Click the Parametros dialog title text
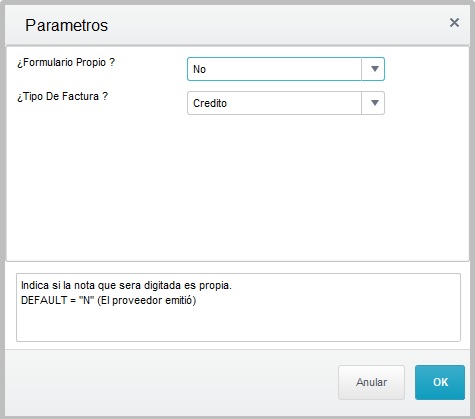The height and width of the screenshot is (419, 475). pos(66,25)
